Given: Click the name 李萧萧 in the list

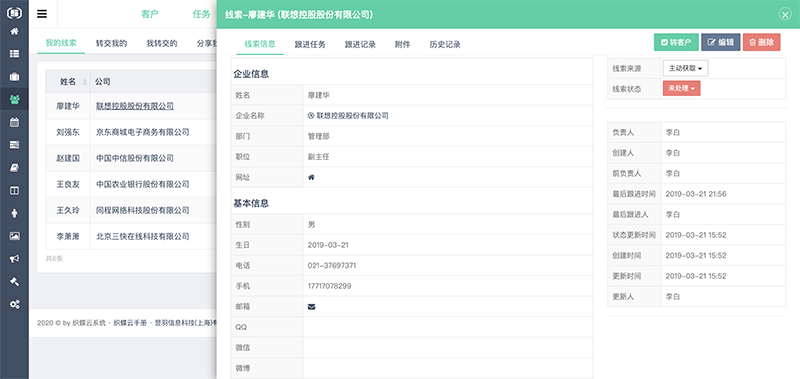Looking at the screenshot, I should click(x=68, y=236).
